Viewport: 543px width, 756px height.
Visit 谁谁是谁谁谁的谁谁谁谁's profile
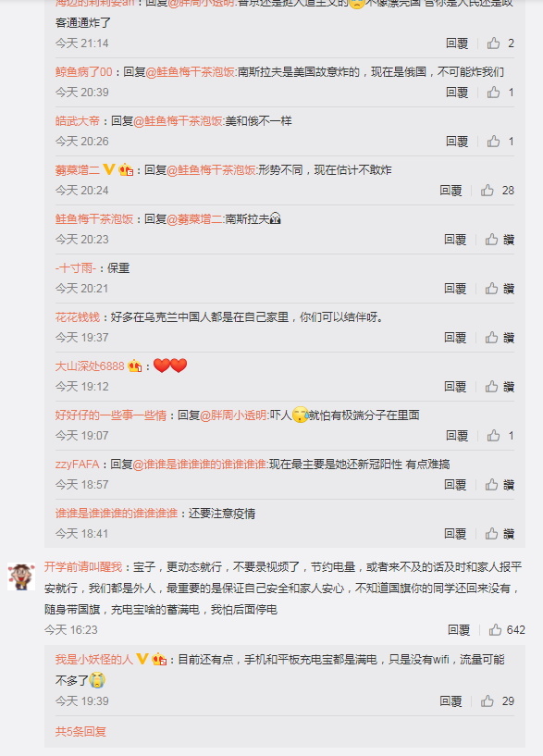(117, 514)
